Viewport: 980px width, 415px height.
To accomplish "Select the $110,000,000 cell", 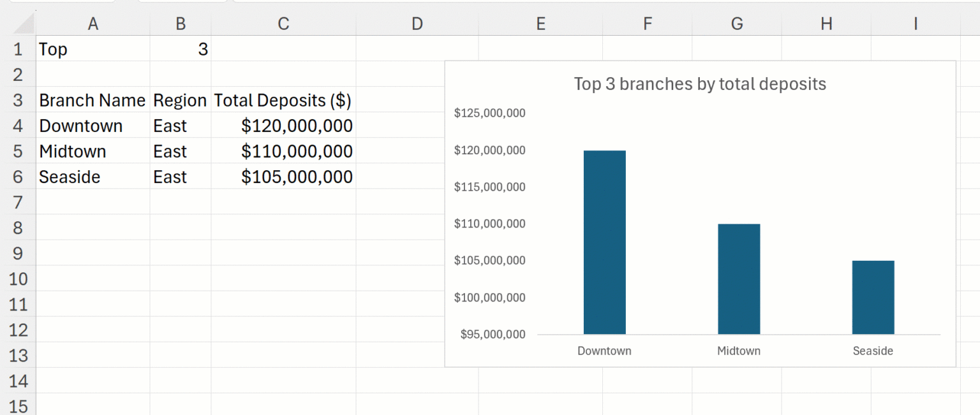I will coord(283,151).
